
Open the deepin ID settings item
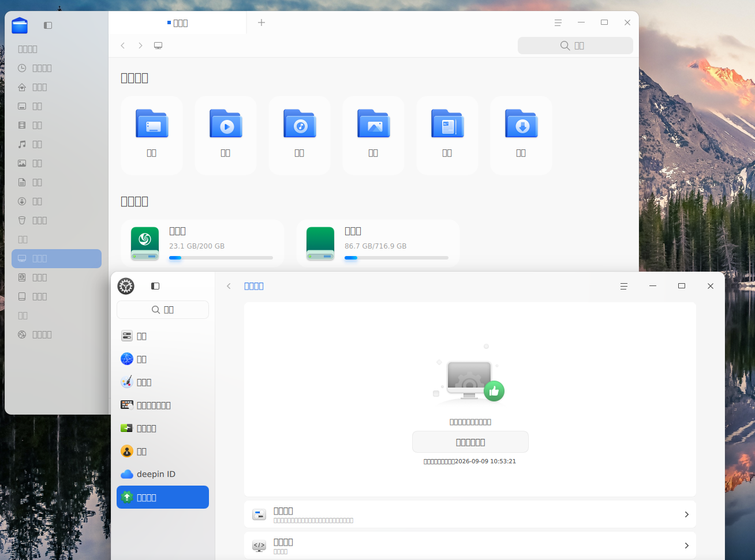pyautogui.click(x=163, y=474)
